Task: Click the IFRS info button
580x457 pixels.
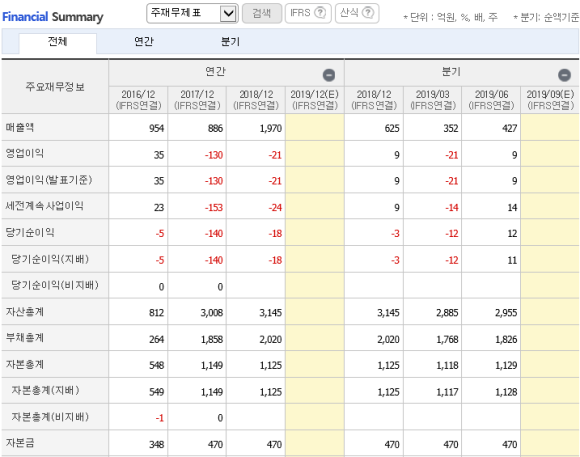Action: (308, 14)
